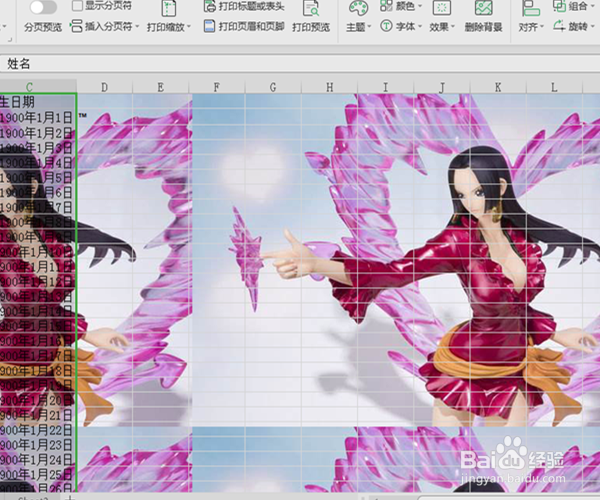Click the formula bar showing 姓名
Screen dimensions: 600x500
[300, 64]
